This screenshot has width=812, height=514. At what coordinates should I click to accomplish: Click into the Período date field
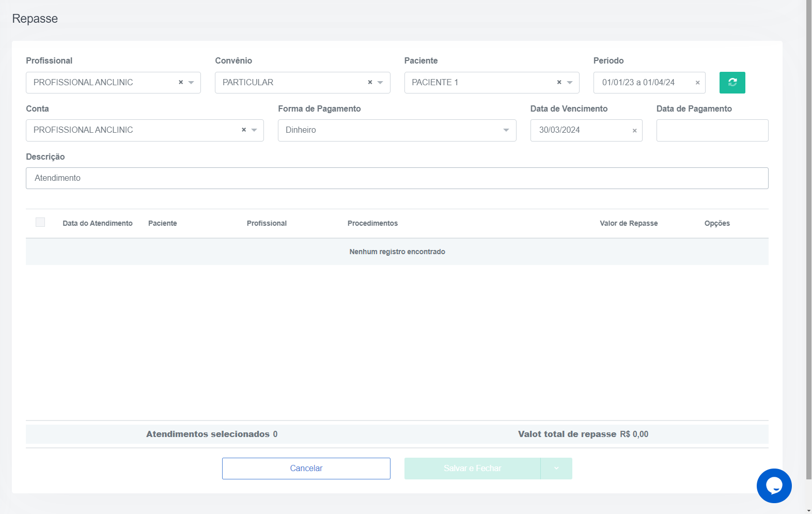point(649,83)
